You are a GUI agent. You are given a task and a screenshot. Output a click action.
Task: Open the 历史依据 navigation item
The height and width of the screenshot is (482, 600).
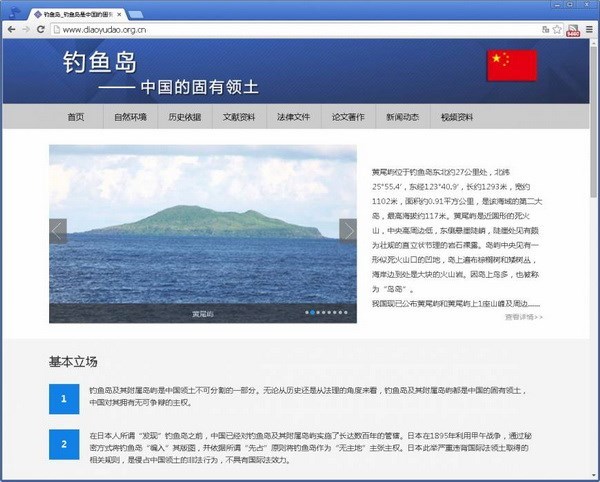(x=184, y=117)
